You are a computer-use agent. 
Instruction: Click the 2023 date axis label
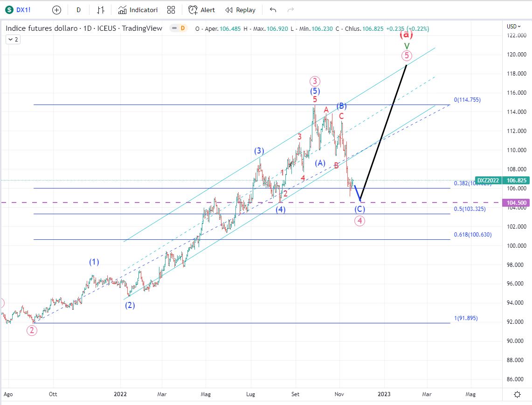coord(384,394)
